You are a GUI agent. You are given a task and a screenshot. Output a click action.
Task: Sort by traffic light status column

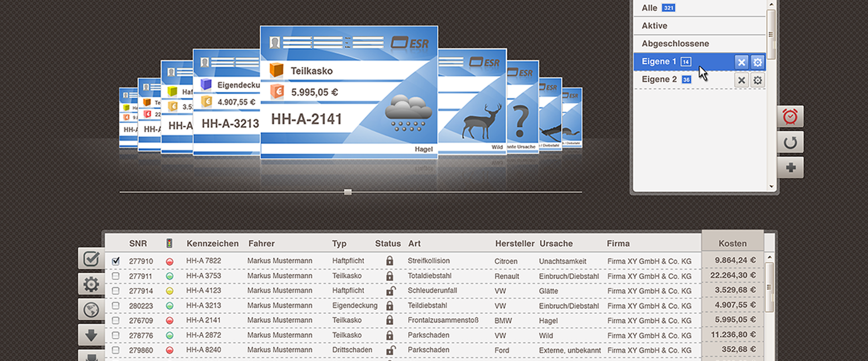[x=169, y=243]
